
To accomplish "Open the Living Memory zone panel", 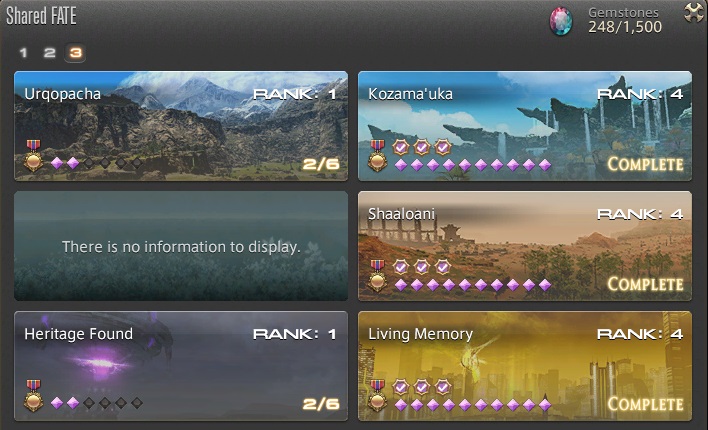I will point(525,366).
